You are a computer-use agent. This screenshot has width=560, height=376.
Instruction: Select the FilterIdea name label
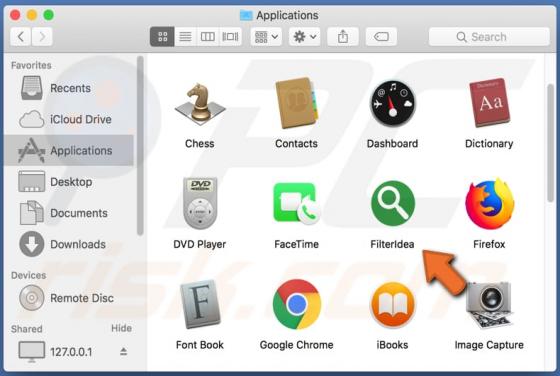coord(392,244)
